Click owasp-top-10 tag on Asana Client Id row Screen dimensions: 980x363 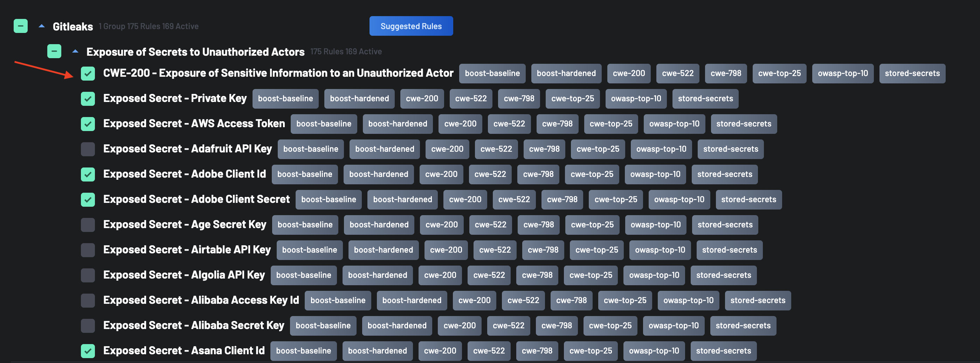coord(654,351)
